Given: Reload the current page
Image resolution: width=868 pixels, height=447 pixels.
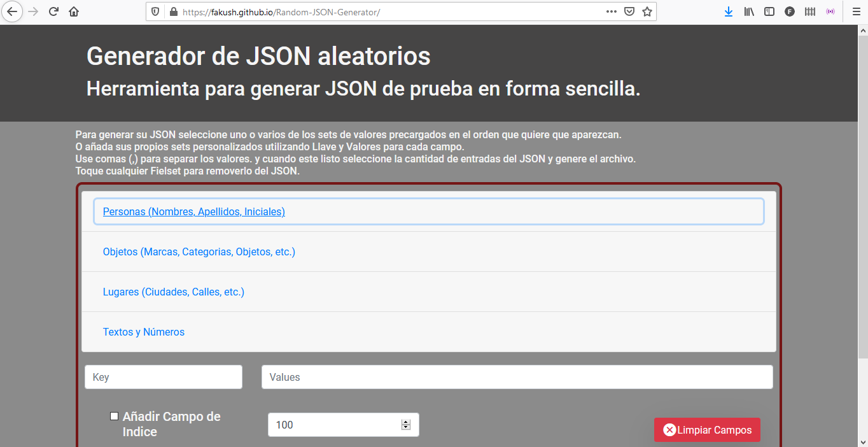Looking at the screenshot, I should pyautogui.click(x=53, y=11).
